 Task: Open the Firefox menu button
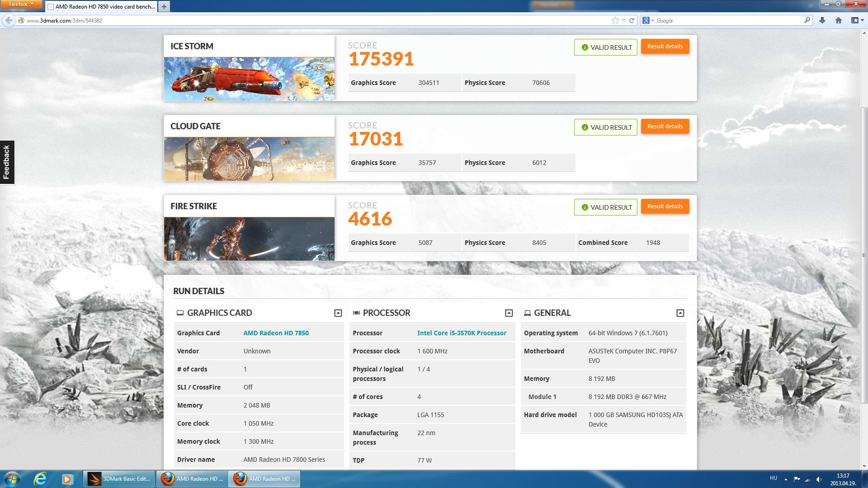(21, 4)
